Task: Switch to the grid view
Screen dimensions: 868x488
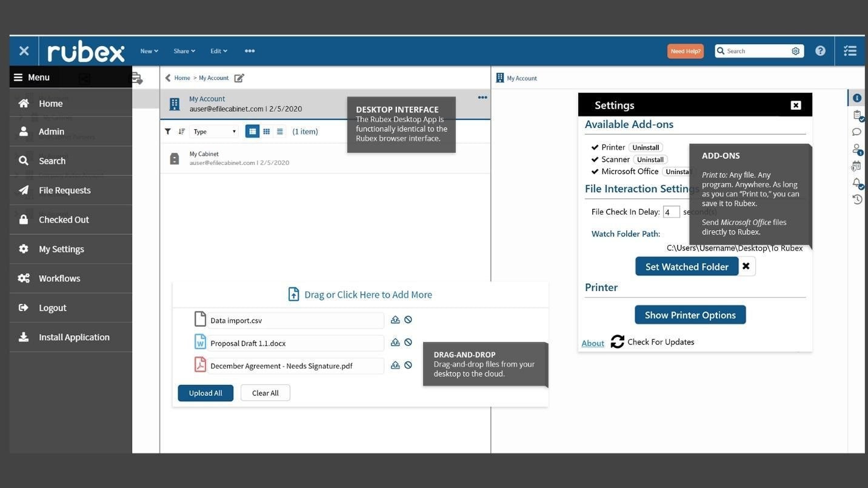Action: [266, 132]
